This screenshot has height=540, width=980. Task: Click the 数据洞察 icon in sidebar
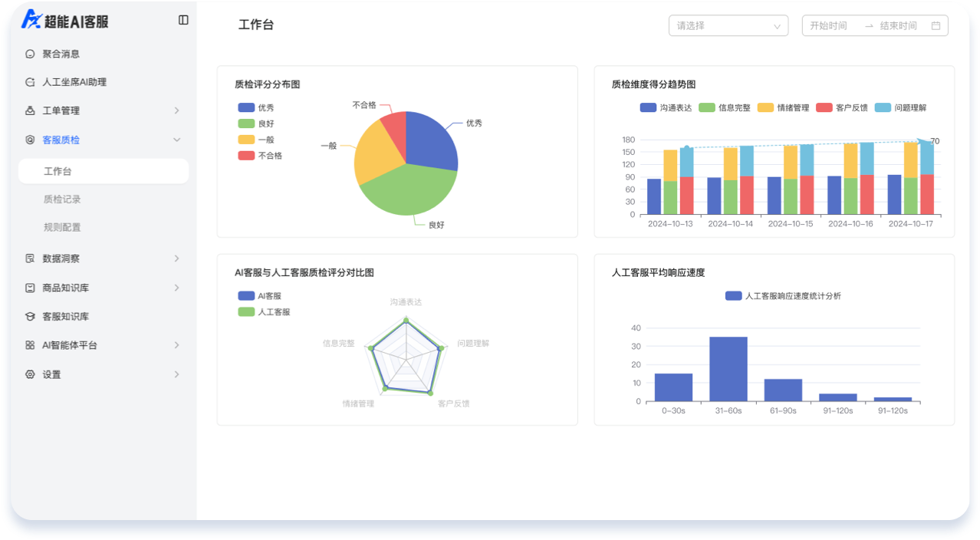click(x=30, y=258)
